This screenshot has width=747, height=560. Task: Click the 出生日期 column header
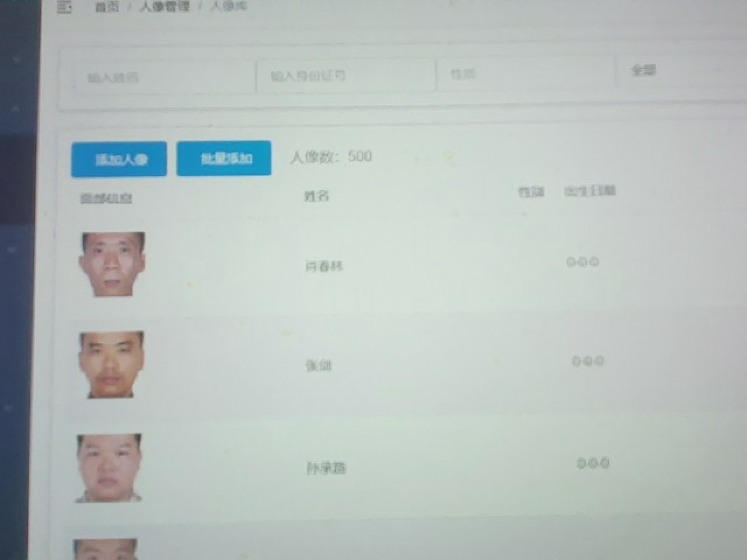[589, 191]
